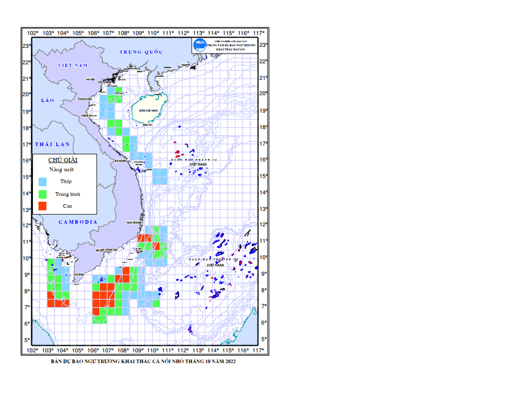Click the green Trung bình legend swatch
The width and height of the screenshot is (532, 394).
click(42, 194)
